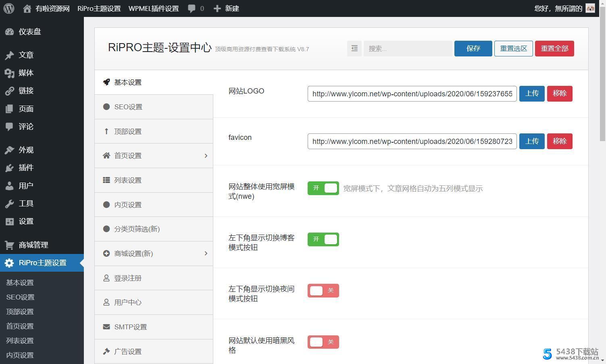Expand the 首页设置 section chevron
Viewport: 606px width, 364px height.
point(206,156)
